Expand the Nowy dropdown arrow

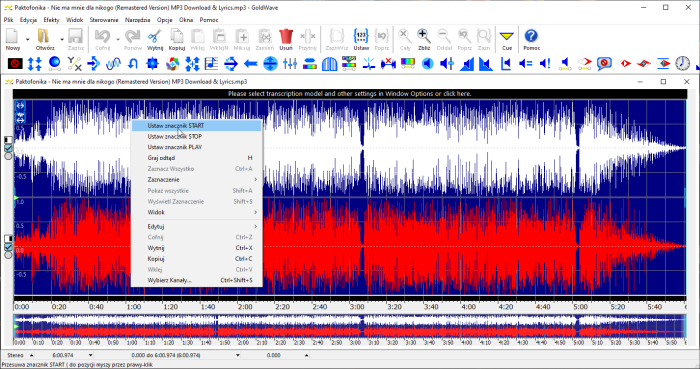[x=27, y=39]
